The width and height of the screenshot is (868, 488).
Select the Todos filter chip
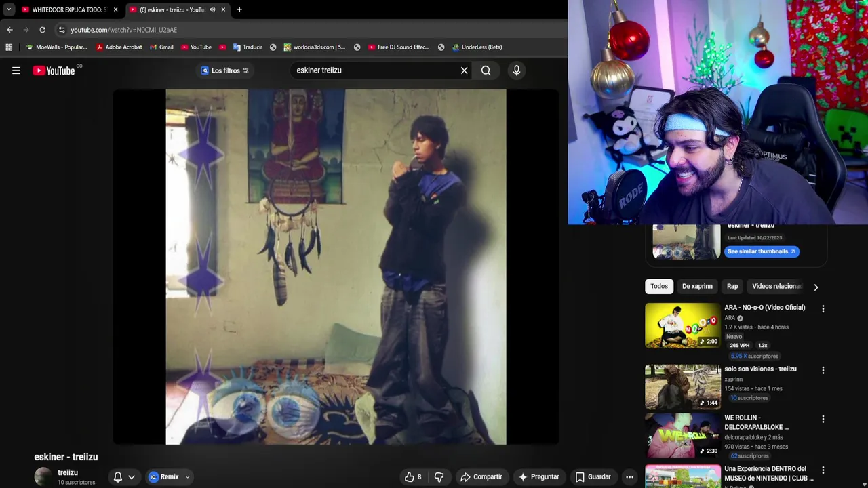[659, 287]
